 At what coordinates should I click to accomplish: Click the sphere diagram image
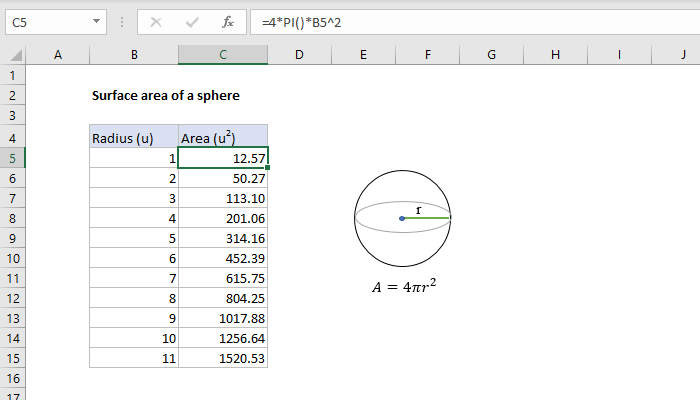click(x=403, y=216)
